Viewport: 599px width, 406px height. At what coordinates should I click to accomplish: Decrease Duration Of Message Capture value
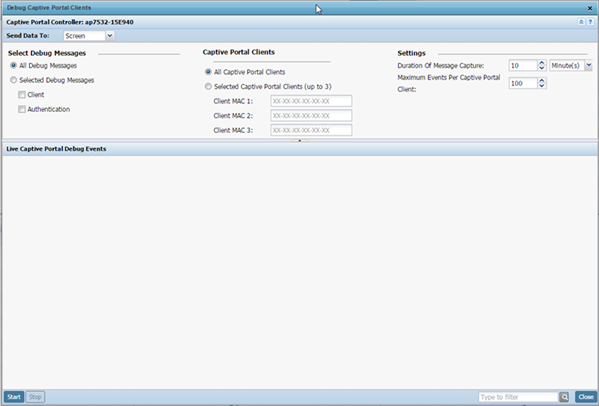pos(542,68)
